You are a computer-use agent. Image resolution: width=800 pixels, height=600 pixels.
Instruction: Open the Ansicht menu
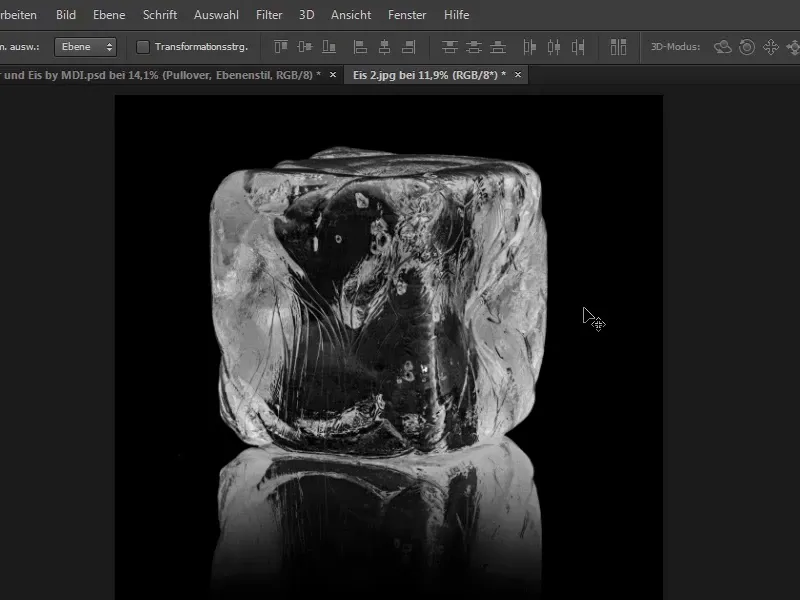[x=351, y=15]
